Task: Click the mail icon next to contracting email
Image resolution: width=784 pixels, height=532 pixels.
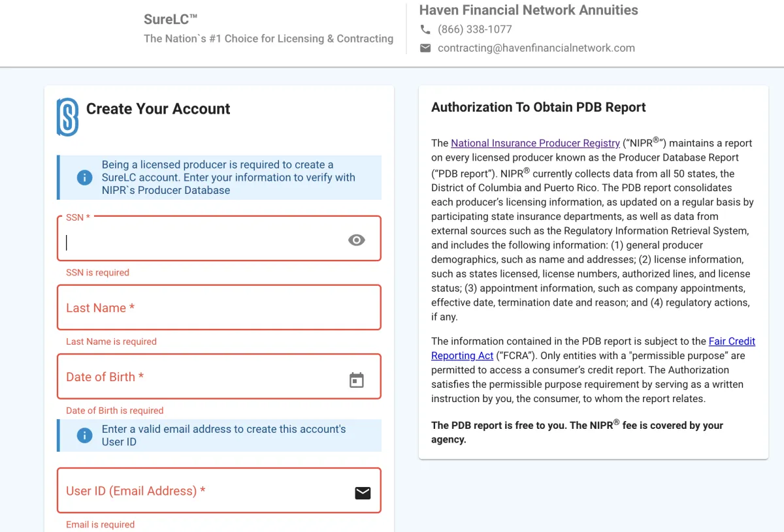Action: tap(425, 48)
